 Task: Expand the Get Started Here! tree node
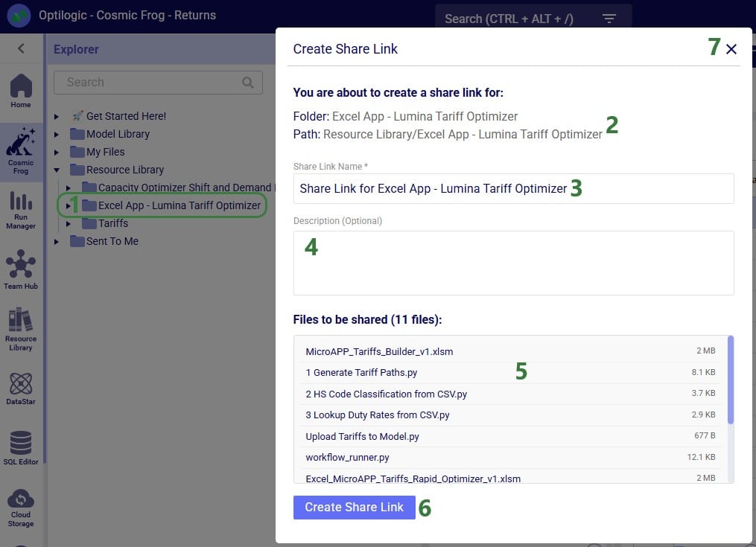(57, 117)
